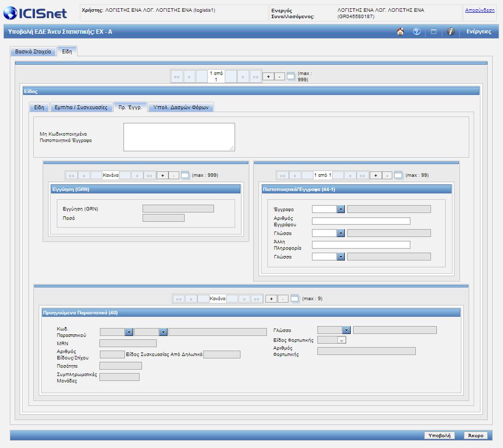Open the information icon in header
This screenshot has width=503, height=448.
(451, 31)
